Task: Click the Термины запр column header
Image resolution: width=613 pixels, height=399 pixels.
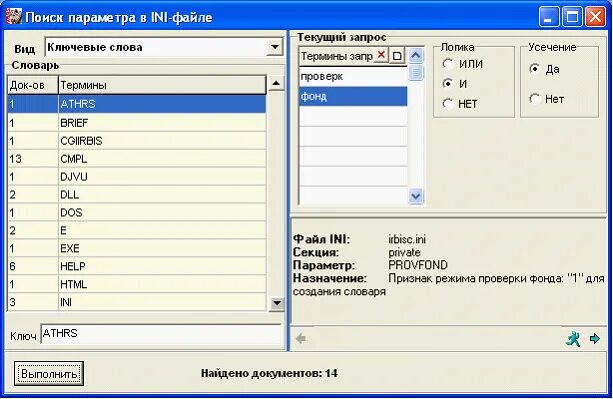Action: [337, 56]
